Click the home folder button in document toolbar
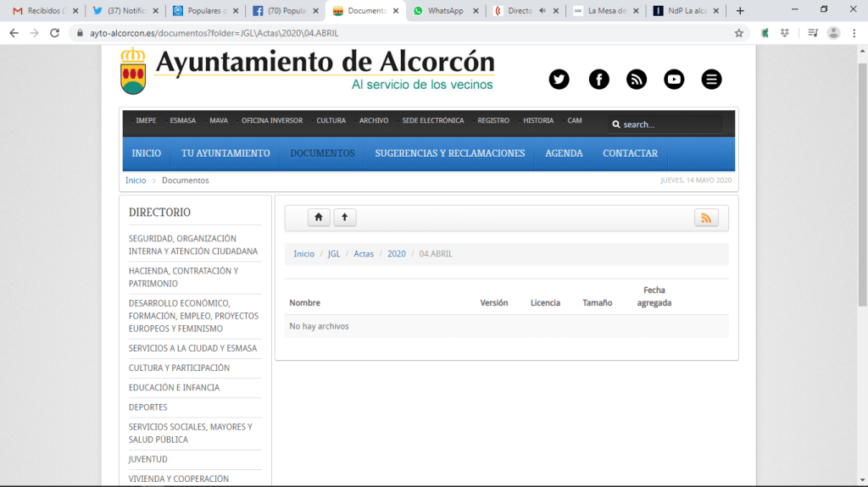 (319, 218)
